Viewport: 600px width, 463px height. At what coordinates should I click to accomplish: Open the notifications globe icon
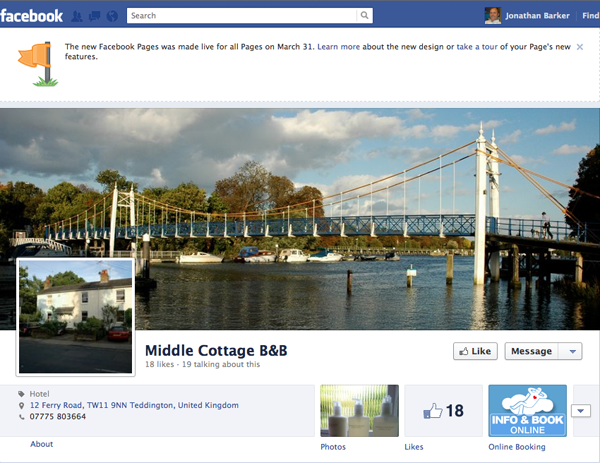112,16
